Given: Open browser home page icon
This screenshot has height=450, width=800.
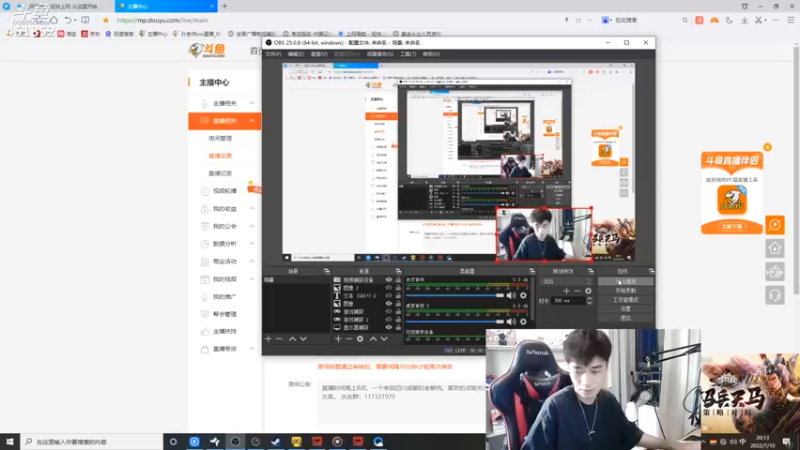Looking at the screenshot, I should pos(54,20).
